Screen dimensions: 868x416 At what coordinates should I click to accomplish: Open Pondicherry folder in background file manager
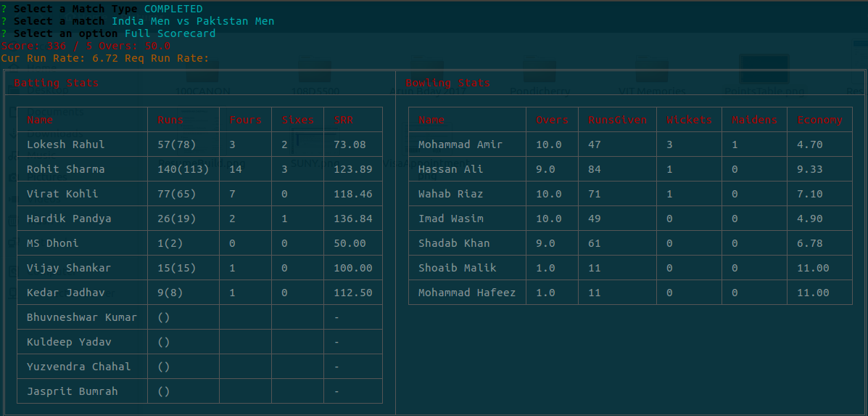[x=541, y=78]
